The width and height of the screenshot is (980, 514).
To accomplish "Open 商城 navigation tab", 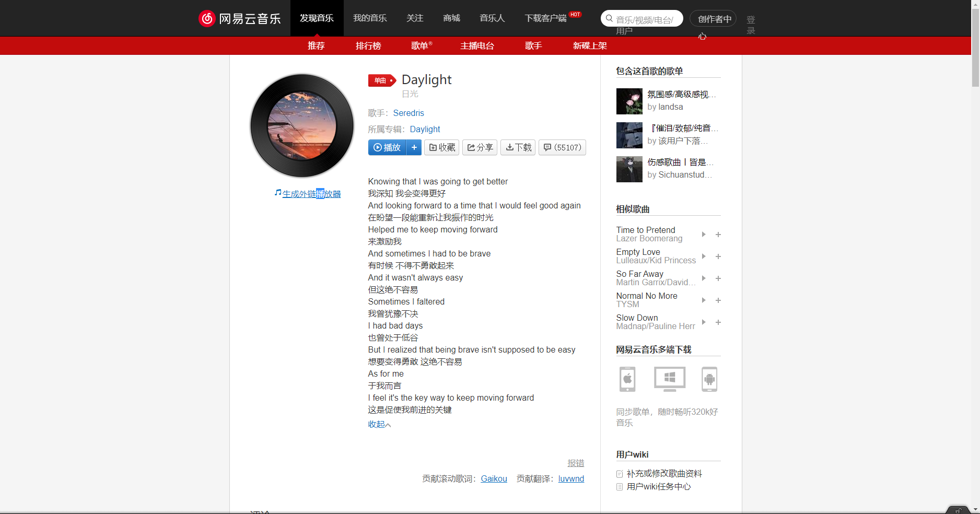I will click(451, 18).
